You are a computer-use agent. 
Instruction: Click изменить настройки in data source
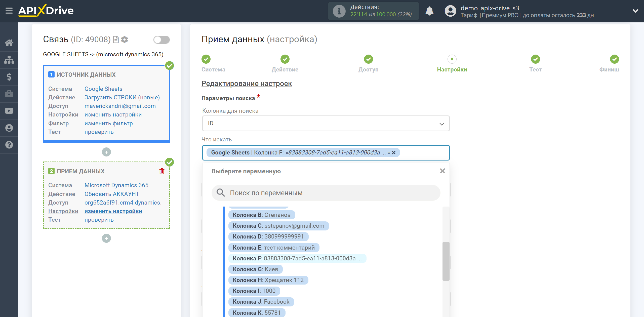pyautogui.click(x=113, y=114)
